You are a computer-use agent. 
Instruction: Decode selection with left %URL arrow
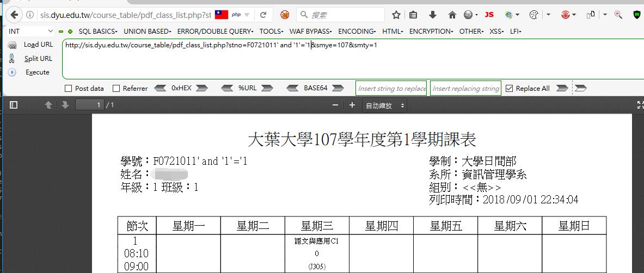(227, 88)
